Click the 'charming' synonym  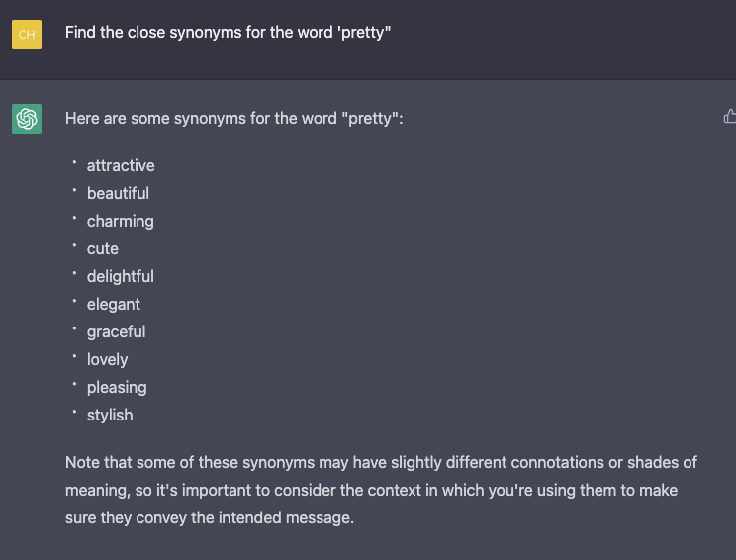(x=120, y=221)
